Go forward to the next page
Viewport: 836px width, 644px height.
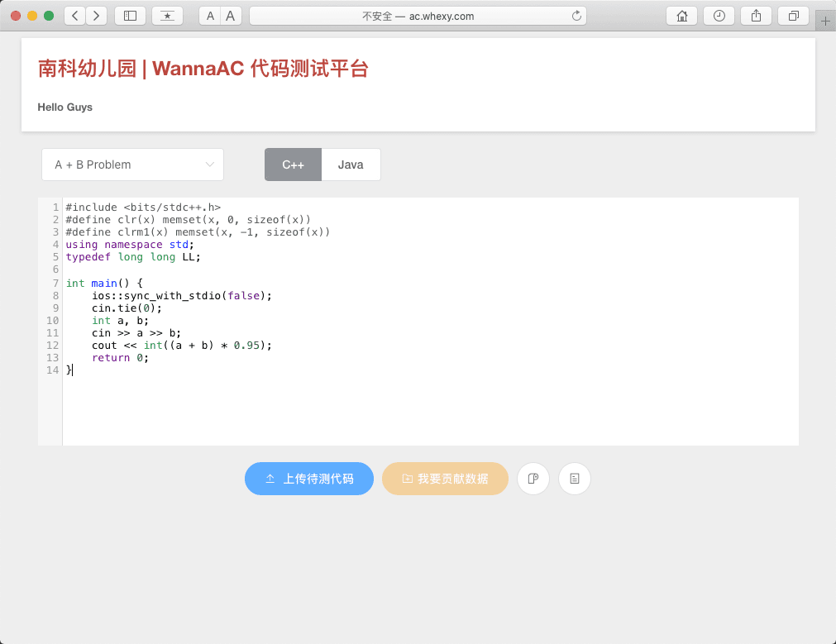(97, 16)
